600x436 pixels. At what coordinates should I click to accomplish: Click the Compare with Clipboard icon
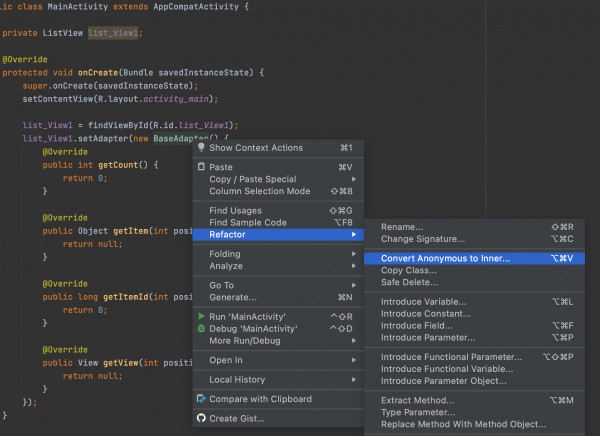(x=201, y=398)
